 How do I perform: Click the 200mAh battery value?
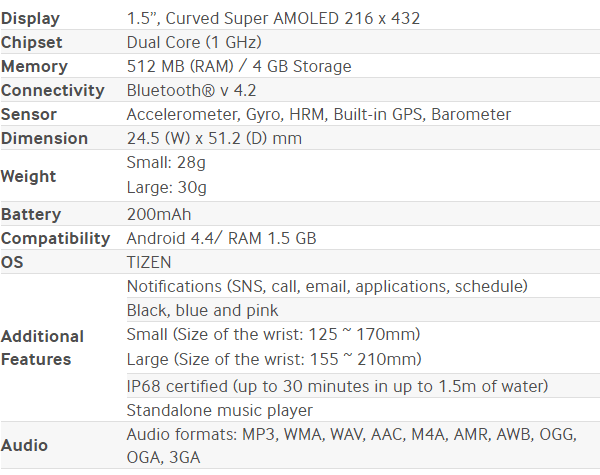click(159, 214)
